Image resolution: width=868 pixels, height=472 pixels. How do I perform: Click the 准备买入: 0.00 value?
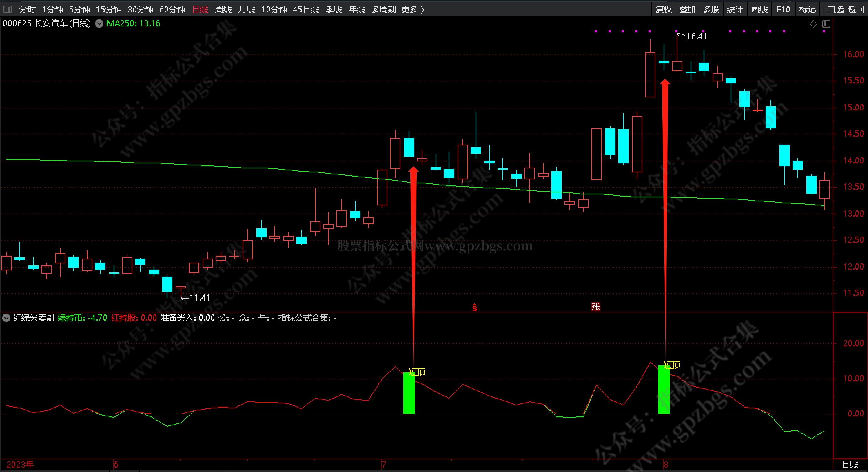[x=187, y=318]
